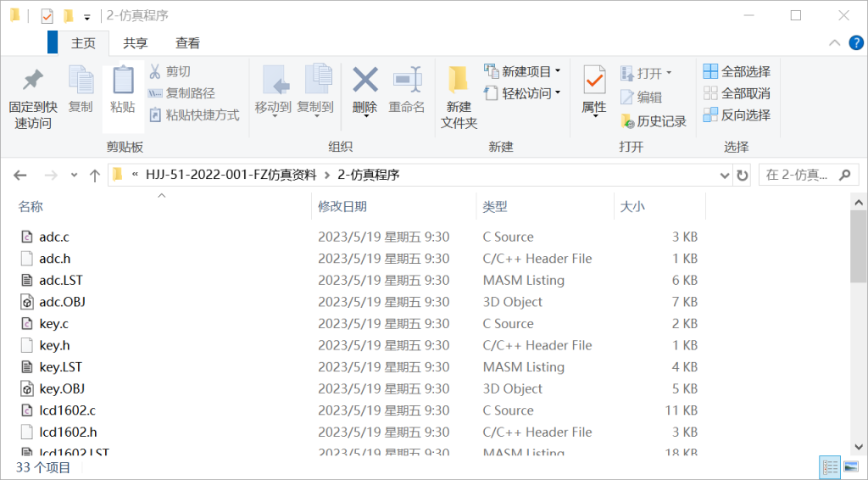Collapse the ribbon with chevron
The image size is (868, 480).
834,42
